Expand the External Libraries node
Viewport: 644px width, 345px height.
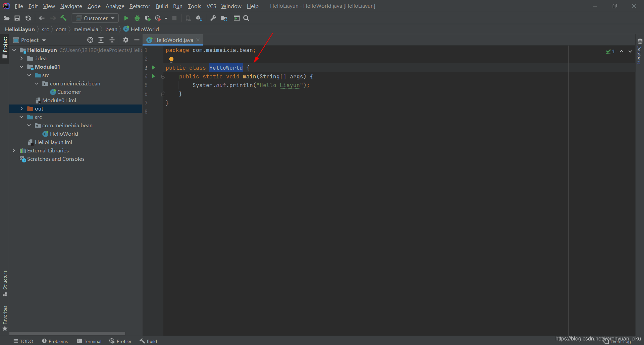pos(14,150)
